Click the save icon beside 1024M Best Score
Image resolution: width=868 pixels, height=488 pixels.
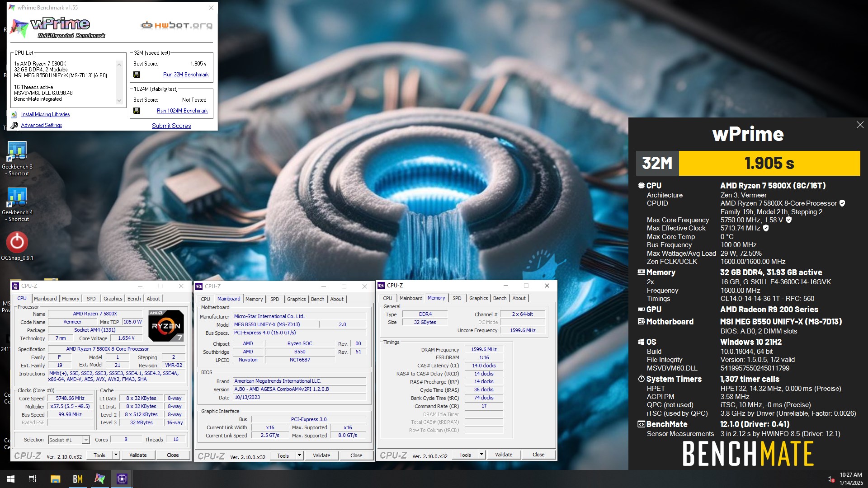pos(137,111)
